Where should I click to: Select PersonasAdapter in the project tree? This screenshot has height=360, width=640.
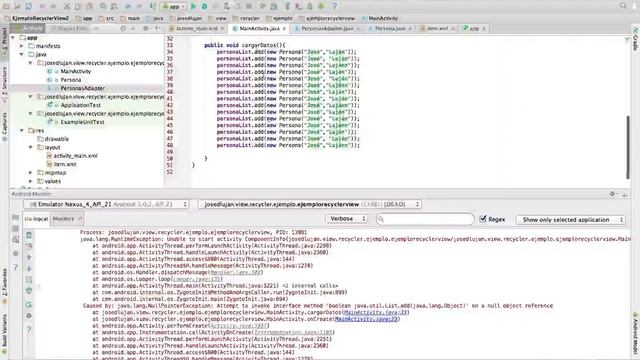(83, 88)
